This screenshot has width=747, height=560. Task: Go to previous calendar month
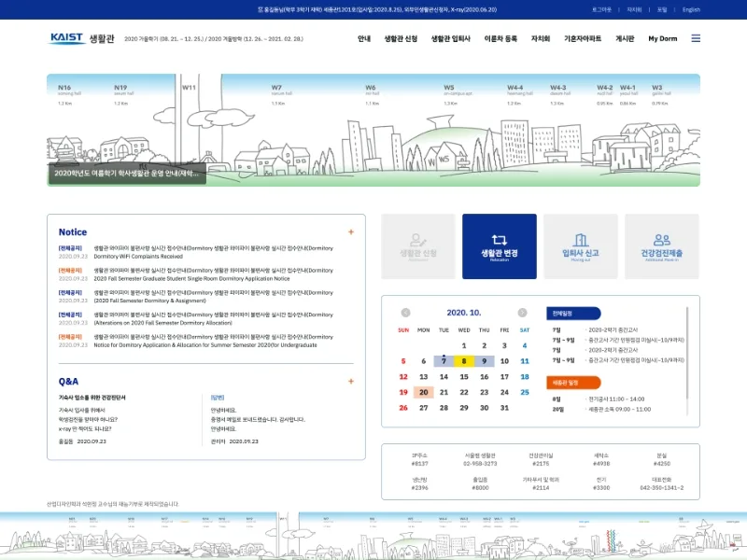[405, 313]
